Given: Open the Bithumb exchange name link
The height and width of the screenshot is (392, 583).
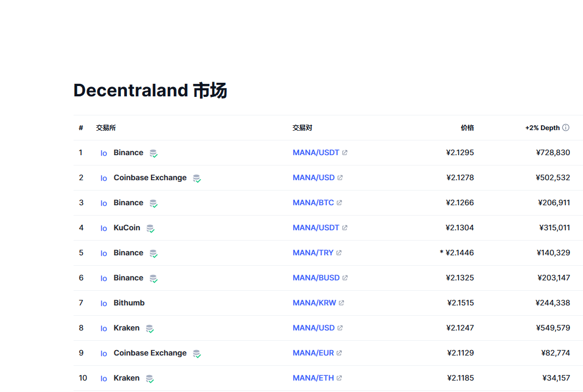Looking at the screenshot, I should pyautogui.click(x=129, y=303).
